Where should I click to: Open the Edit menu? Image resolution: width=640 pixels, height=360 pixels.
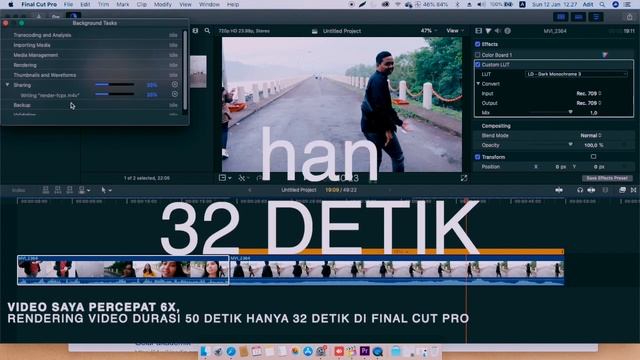[85, 4]
